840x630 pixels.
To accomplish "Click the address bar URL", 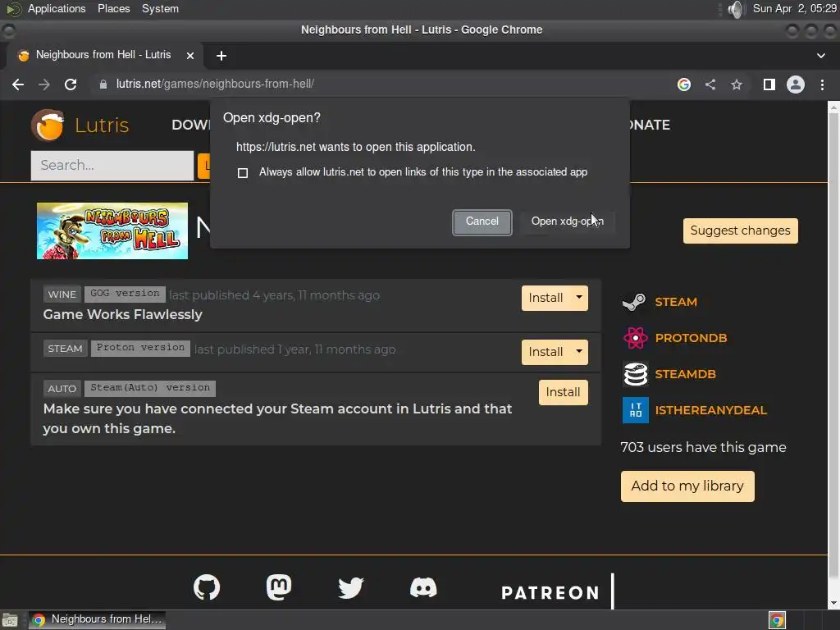I will point(215,84).
